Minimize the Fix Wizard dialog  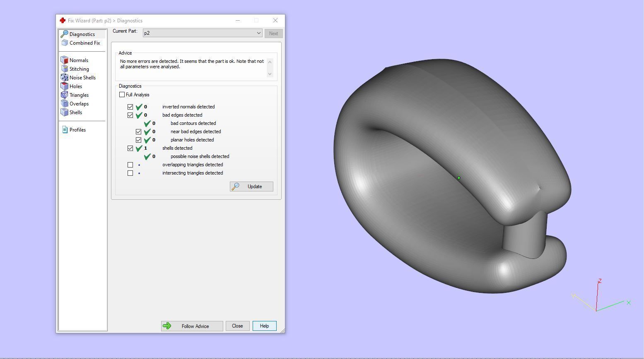point(238,20)
